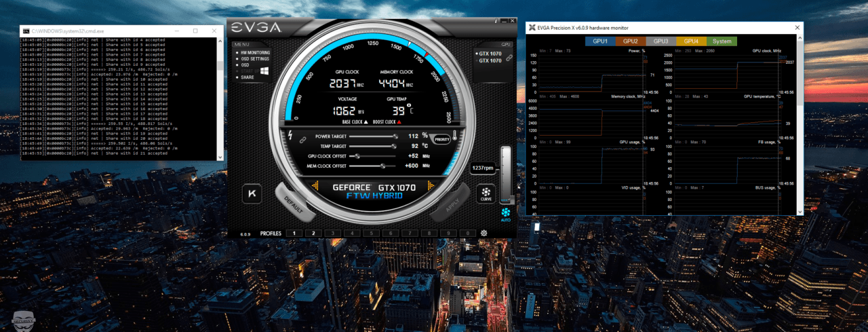Open the fan Curve settings
This screenshot has width=868, height=332.
coord(486,193)
